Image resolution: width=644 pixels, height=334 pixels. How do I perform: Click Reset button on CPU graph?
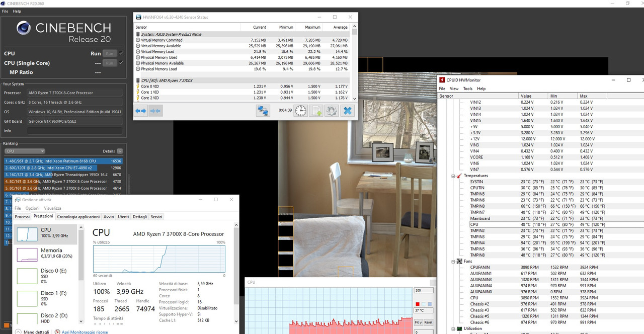(428, 322)
